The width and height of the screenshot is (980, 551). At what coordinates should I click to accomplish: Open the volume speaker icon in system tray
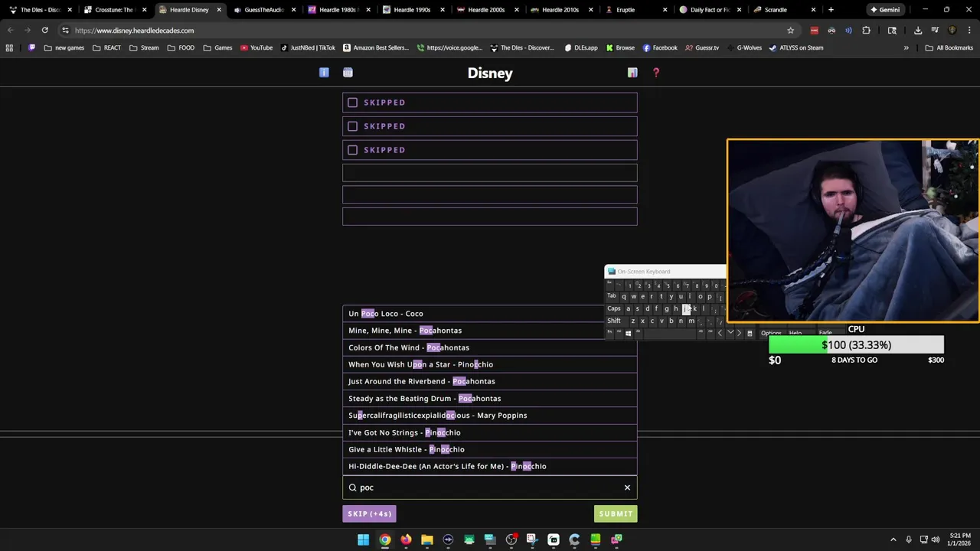tap(936, 540)
